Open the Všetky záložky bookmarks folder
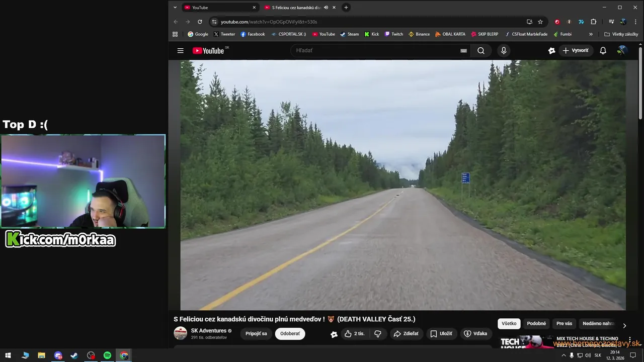The height and width of the screenshot is (362, 644). point(621,34)
